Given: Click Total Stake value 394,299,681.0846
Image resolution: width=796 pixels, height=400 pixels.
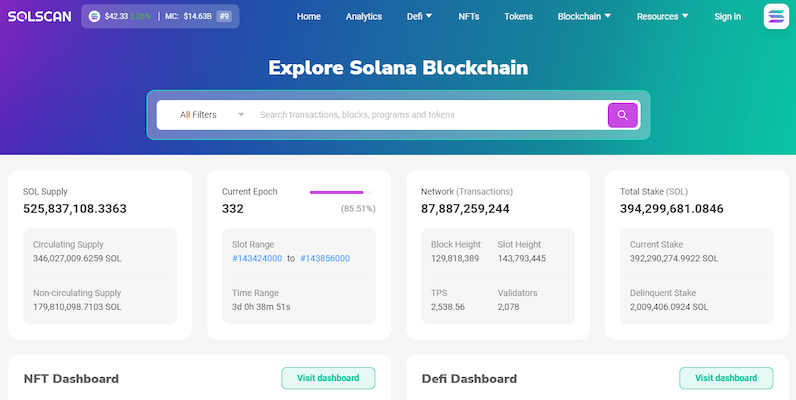Looking at the screenshot, I should (672, 209).
